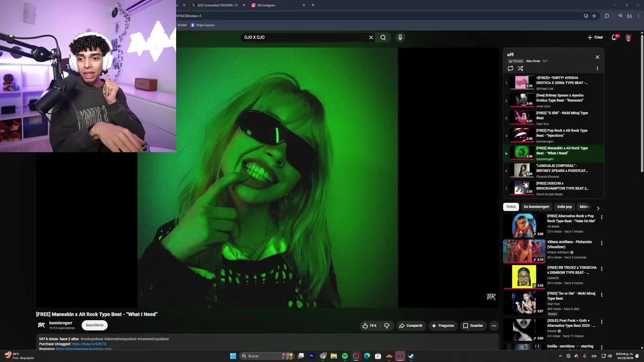Play DOECHII x BROCKHAMPTON type beat
The image size is (644, 362).
[553, 188]
